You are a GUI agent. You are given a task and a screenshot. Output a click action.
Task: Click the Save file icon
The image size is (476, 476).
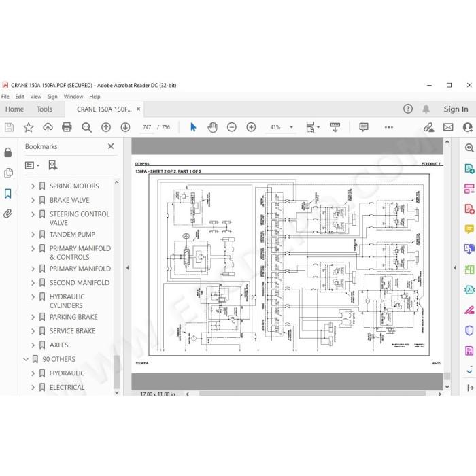point(9,127)
